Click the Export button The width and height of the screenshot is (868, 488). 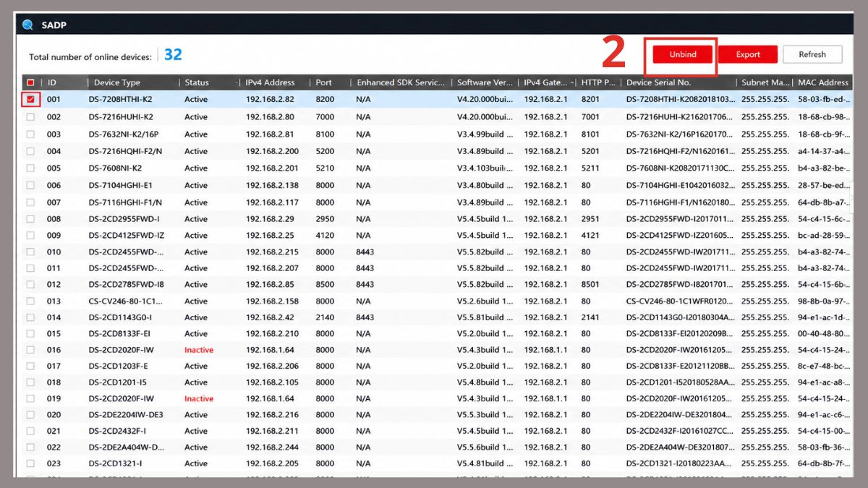click(748, 54)
